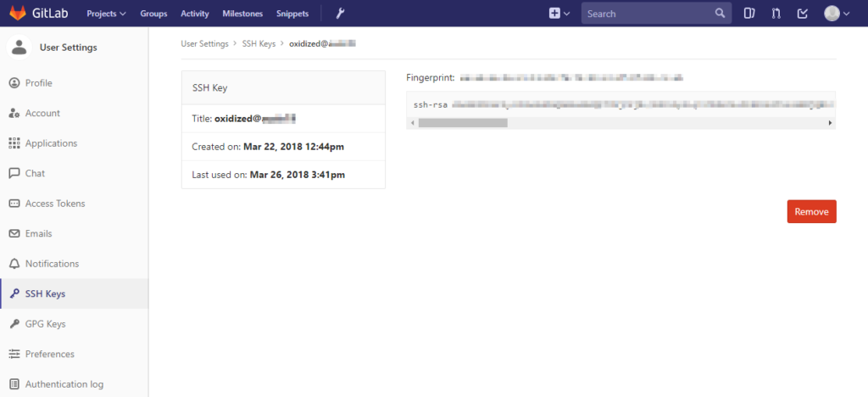This screenshot has width=868, height=397.
Task: Open the issues board icon in navbar
Action: [x=748, y=14]
